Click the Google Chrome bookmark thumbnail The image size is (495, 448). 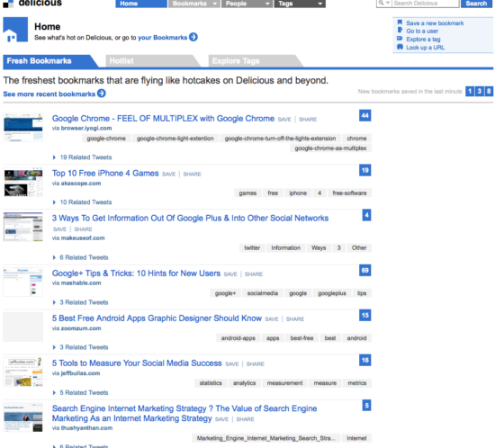(x=23, y=128)
